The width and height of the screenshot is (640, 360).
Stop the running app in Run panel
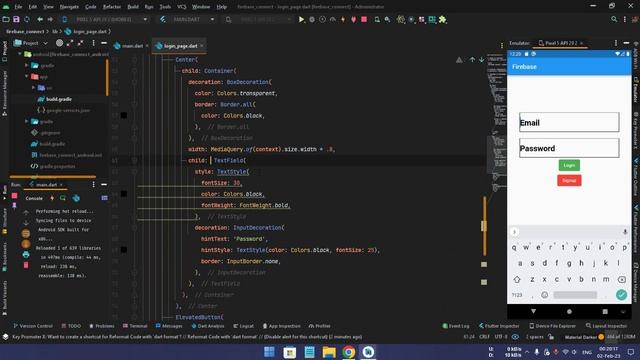click(15, 196)
